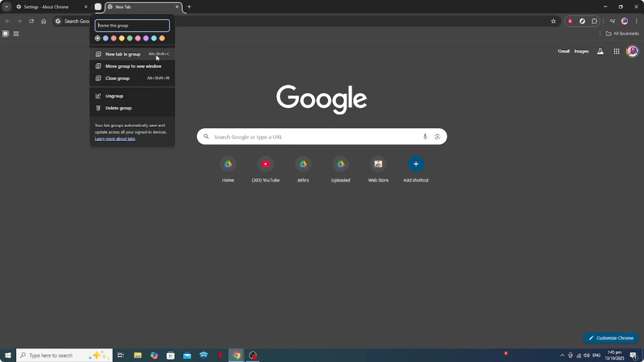Focus the Name this group field
Screen dimensions: 644x362
pos(132,25)
